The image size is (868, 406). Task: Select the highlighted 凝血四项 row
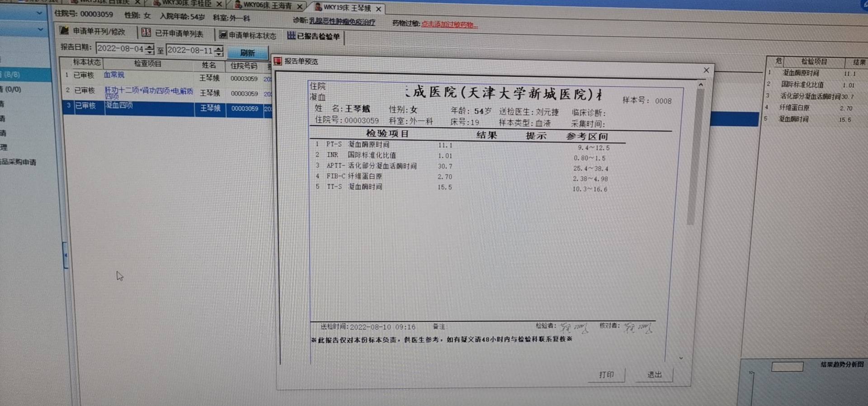[166, 109]
